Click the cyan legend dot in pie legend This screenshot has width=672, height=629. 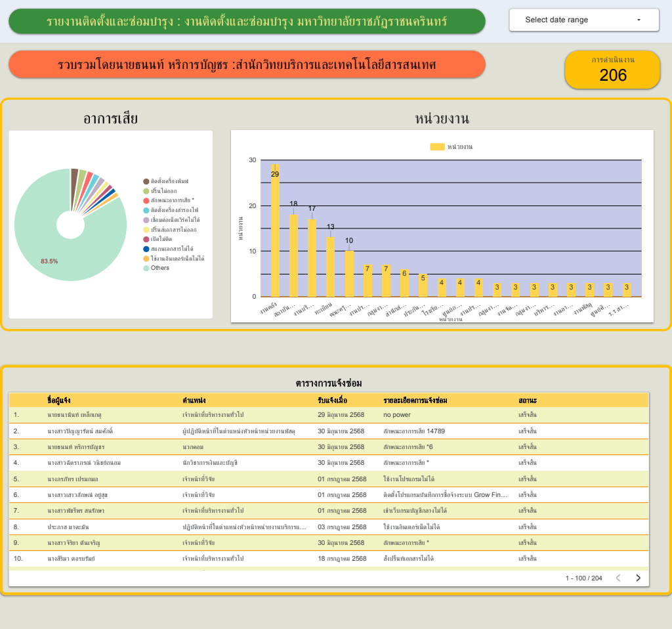tap(146, 210)
